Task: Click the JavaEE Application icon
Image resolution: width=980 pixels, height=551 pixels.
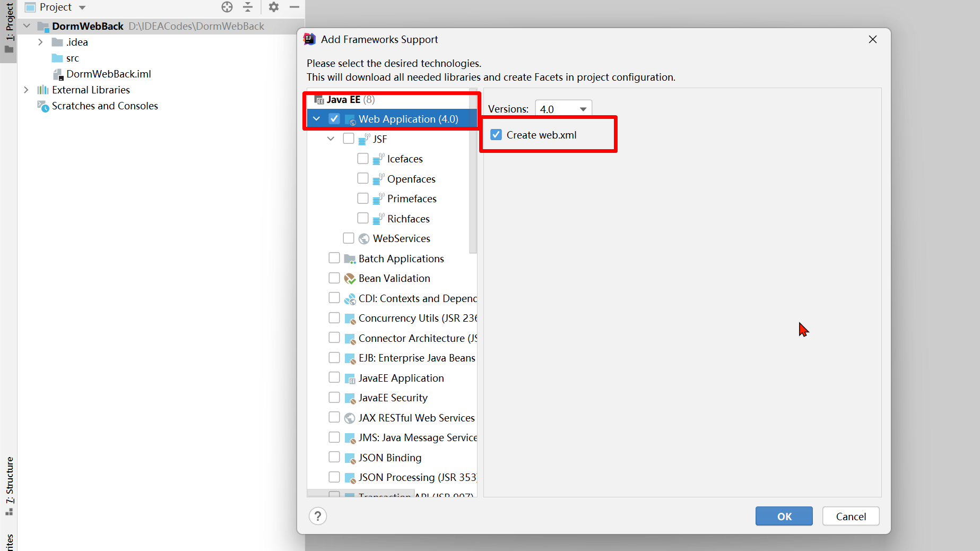Action: (x=350, y=378)
